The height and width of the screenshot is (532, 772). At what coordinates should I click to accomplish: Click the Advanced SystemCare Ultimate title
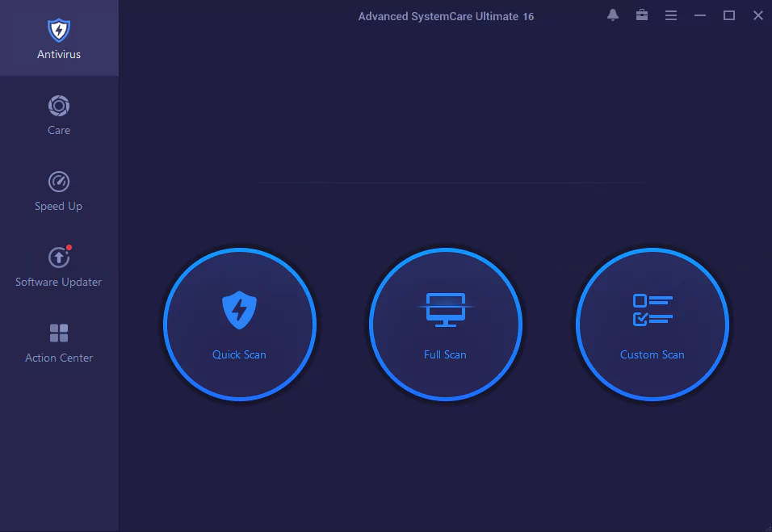point(447,15)
